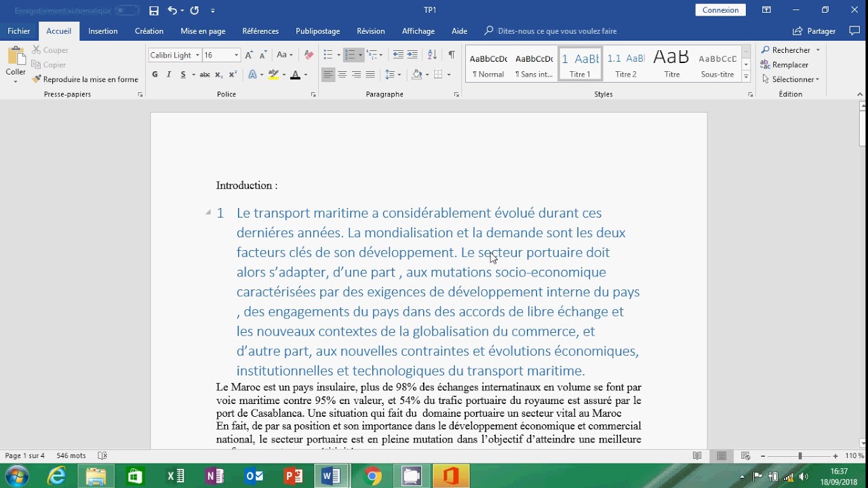
Task: Open the Fichier menu
Action: 19,31
